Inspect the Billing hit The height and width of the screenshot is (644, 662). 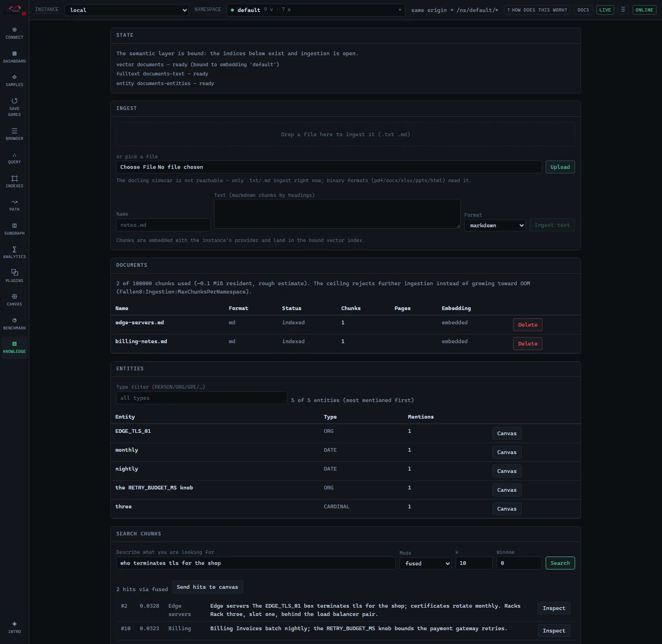554,631
